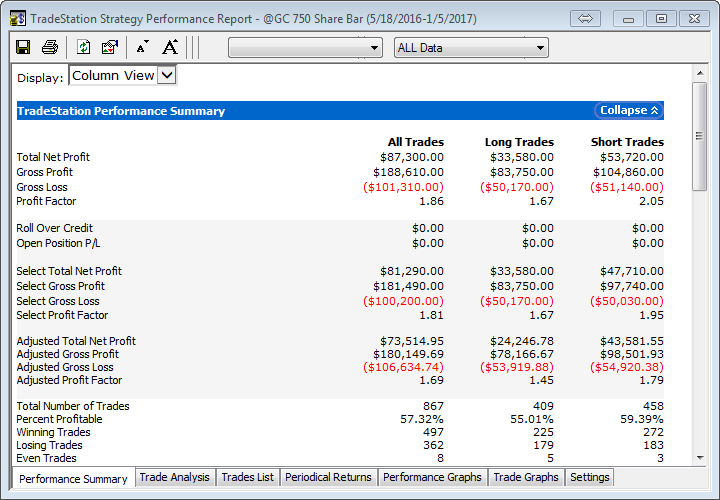Increase font size with large A icon
The image size is (720, 500).
(170, 47)
